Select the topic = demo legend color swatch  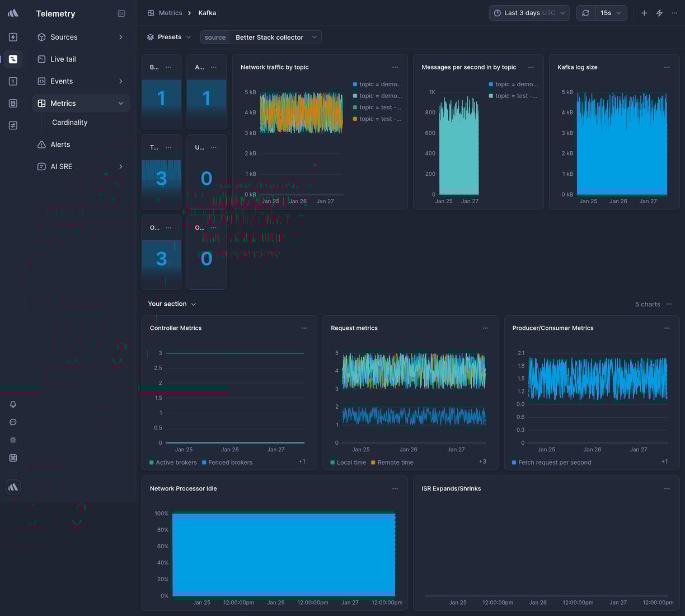click(354, 85)
